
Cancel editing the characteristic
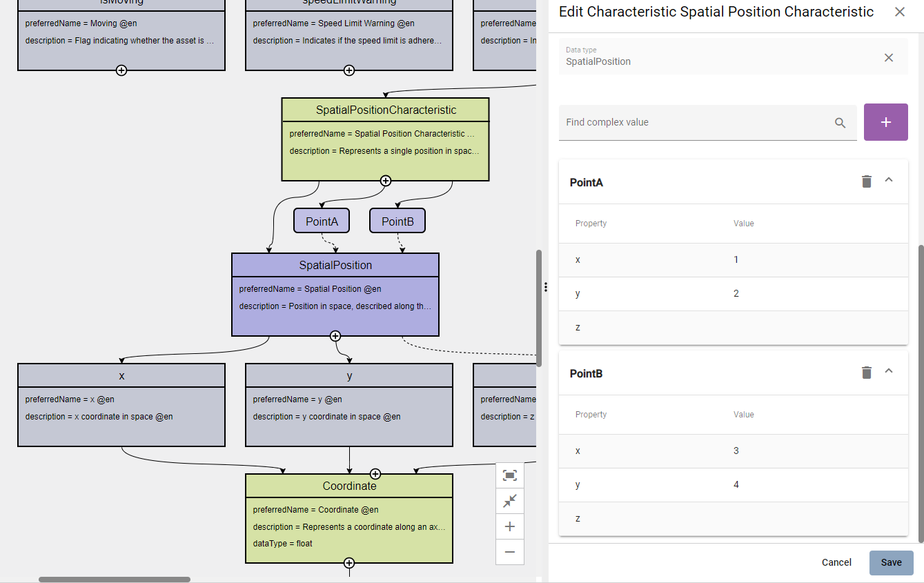point(836,562)
